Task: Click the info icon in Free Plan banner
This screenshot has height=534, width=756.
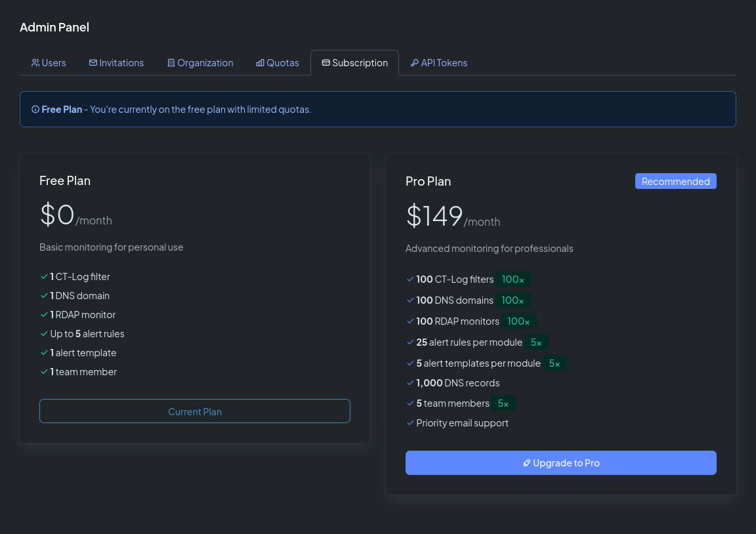Action: pyautogui.click(x=35, y=110)
